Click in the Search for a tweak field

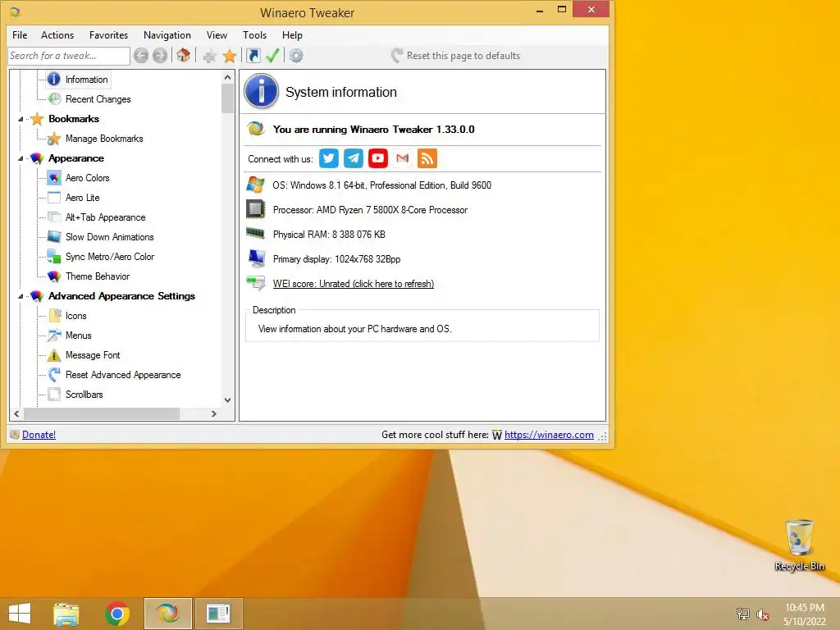[x=69, y=56]
